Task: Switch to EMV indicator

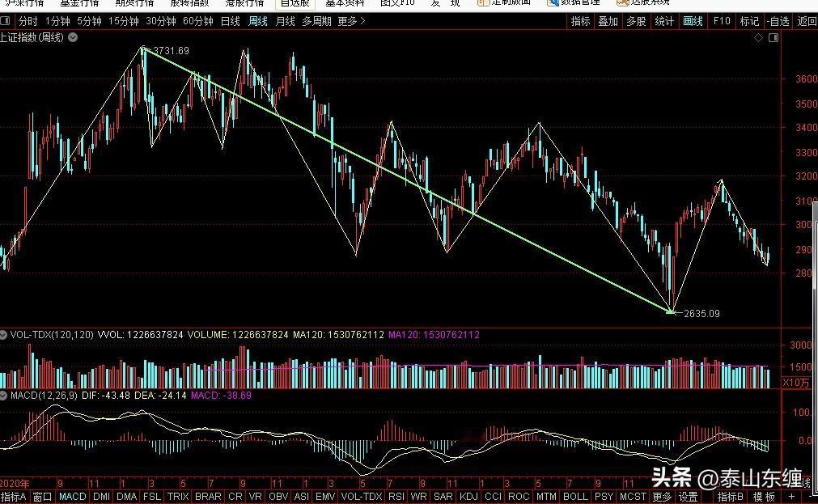Action: [x=325, y=497]
